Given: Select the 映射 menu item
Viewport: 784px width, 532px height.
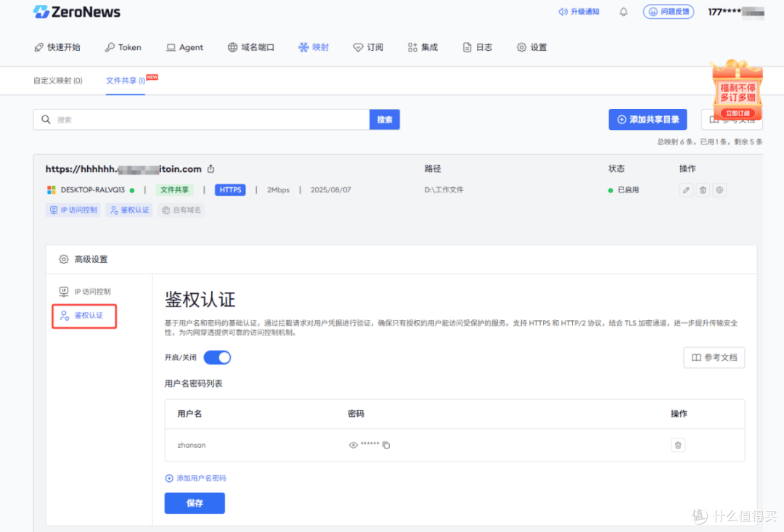Looking at the screenshot, I should coord(314,47).
